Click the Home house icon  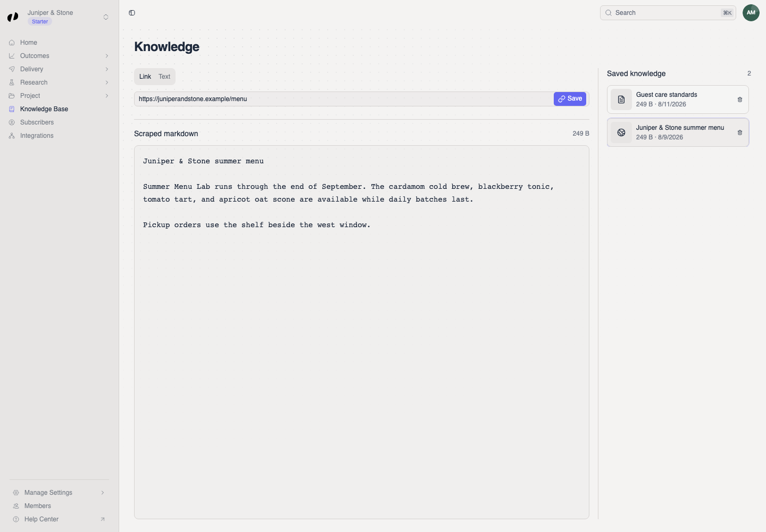(12, 43)
